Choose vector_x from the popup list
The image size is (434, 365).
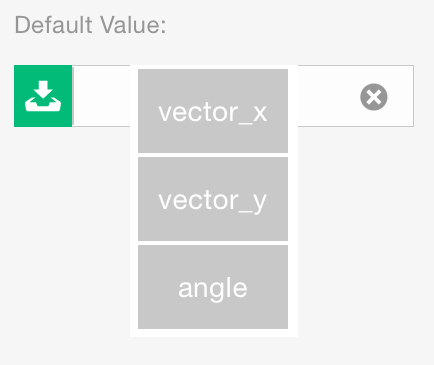(x=213, y=111)
